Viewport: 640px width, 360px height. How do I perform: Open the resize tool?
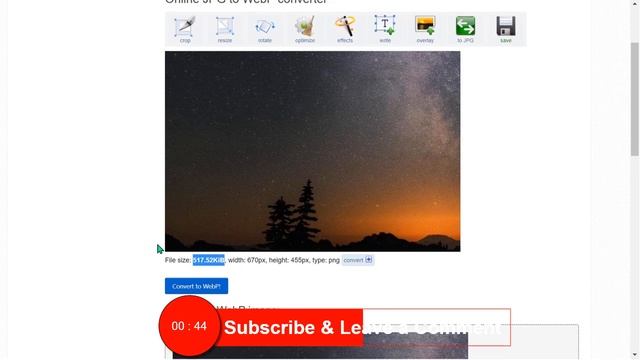tap(225, 29)
